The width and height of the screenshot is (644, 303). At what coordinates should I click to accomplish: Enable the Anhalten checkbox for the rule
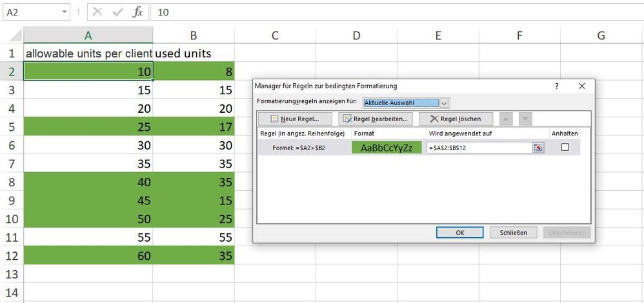click(x=565, y=147)
